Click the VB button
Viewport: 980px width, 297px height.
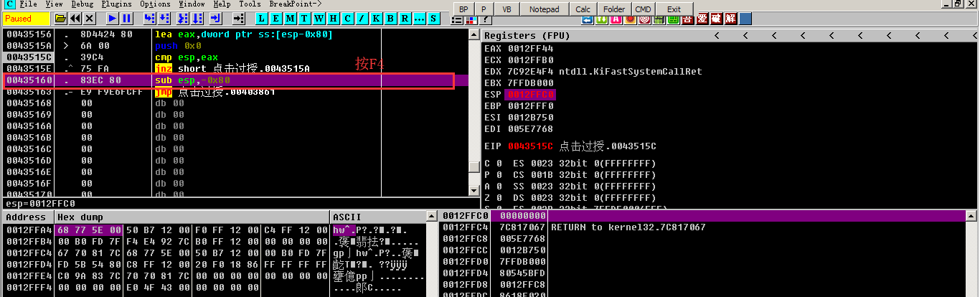(x=507, y=9)
